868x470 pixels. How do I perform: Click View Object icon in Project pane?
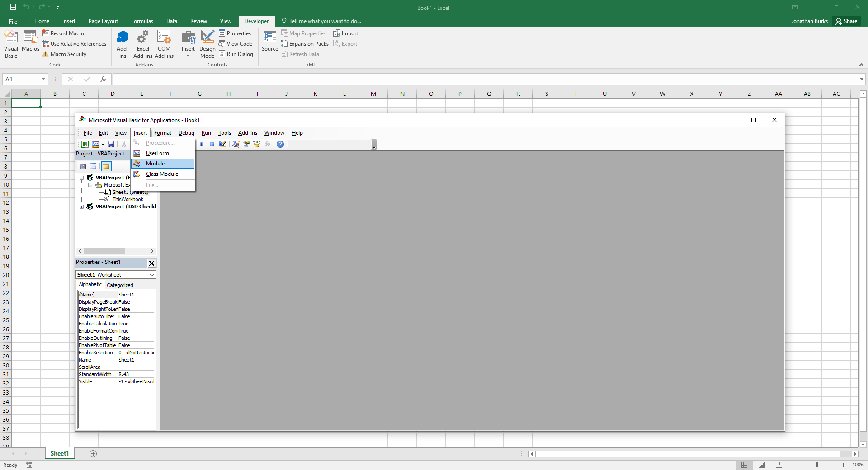click(x=93, y=166)
